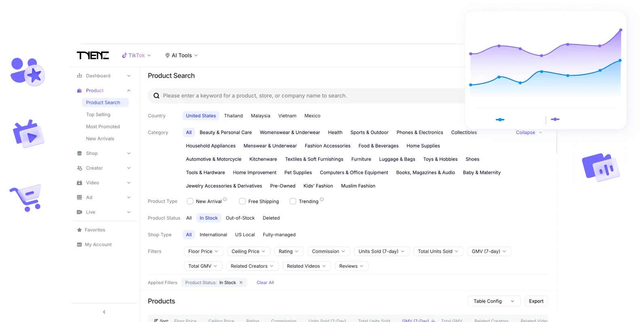The width and height of the screenshot is (644, 322).
Task: Click the last blue data point on chart
Action: click(x=620, y=61)
